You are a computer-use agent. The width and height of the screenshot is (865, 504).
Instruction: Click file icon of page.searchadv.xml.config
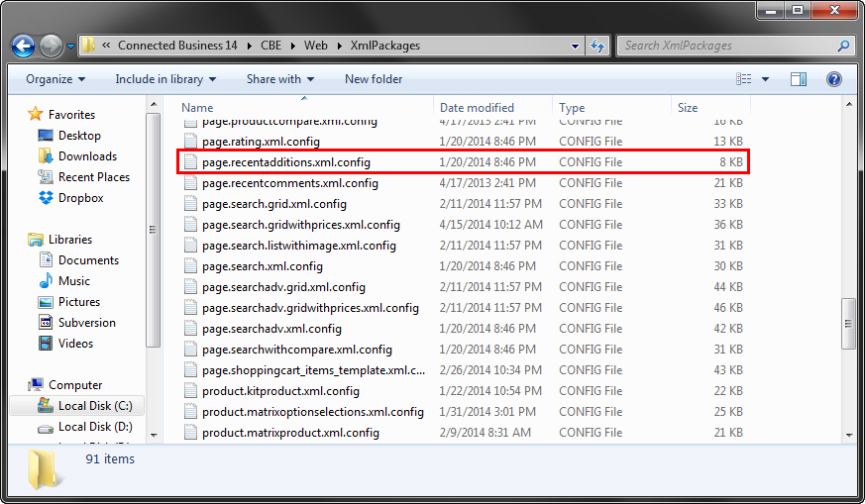tap(190, 329)
